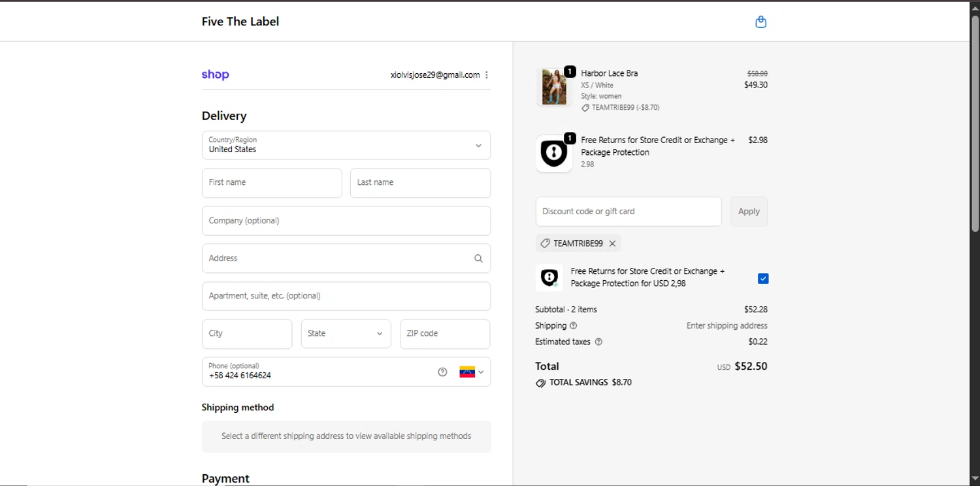980x486 pixels.
Task: Click the Shop logo
Action: point(215,74)
